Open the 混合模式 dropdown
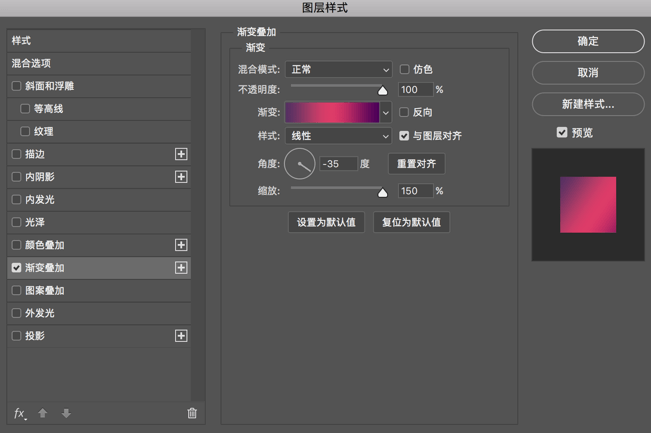Viewport: 651px width, 433px height. [339, 70]
